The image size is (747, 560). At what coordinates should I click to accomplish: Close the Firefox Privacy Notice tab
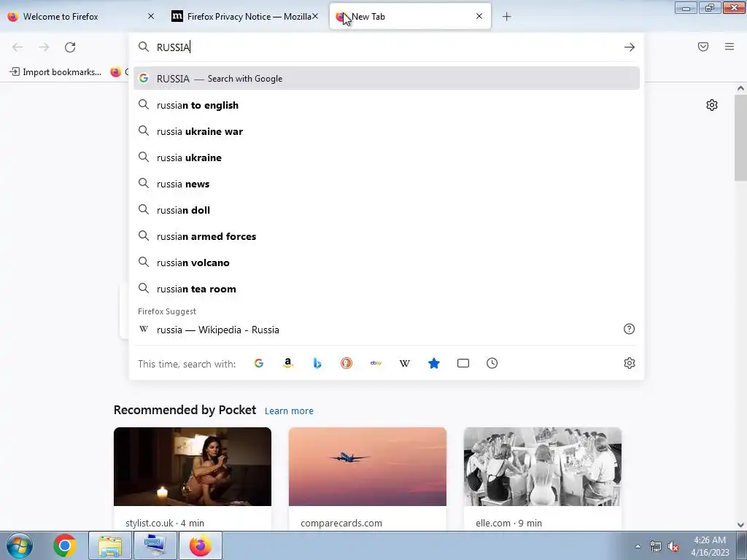point(315,16)
